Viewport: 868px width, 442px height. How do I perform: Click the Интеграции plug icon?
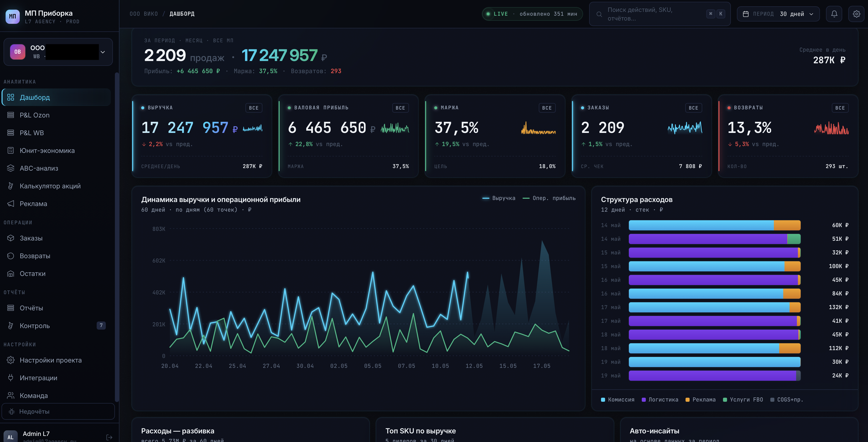click(11, 378)
